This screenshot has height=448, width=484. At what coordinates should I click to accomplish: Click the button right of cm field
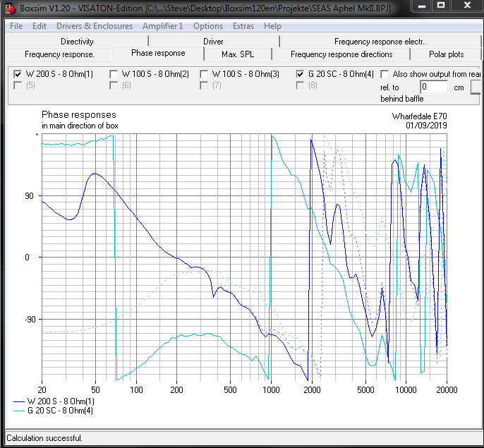click(x=476, y=87)
